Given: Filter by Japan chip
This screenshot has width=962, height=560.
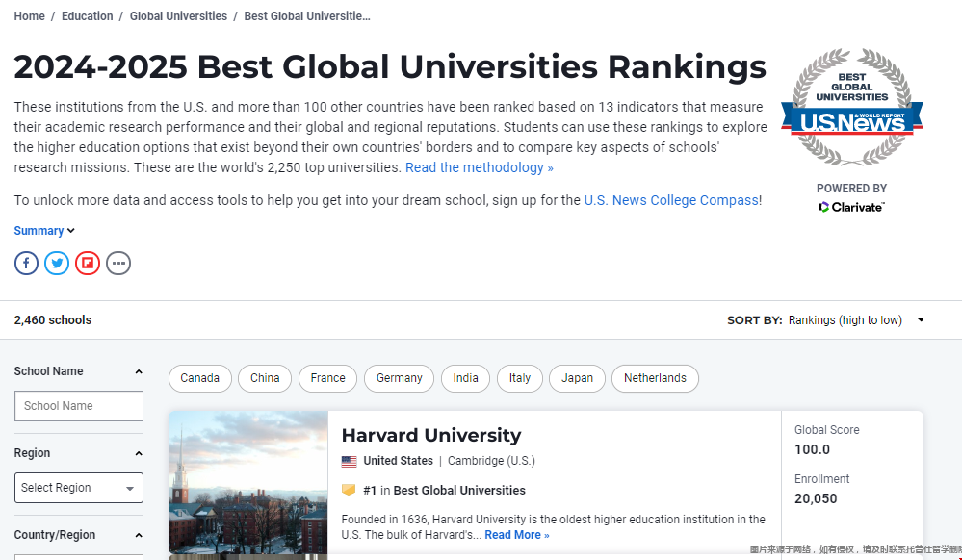Looking at the screenshot, I should tap(578, 378).
